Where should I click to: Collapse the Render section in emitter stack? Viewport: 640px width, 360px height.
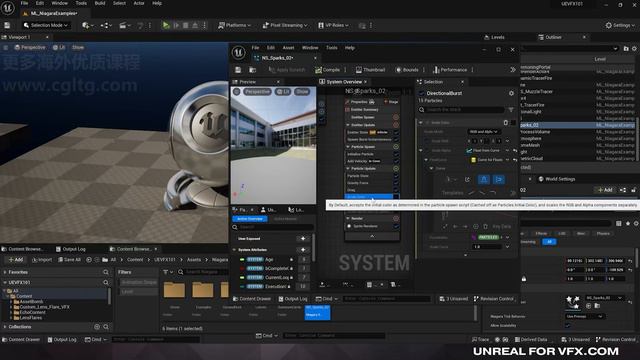tap(348, 218)
